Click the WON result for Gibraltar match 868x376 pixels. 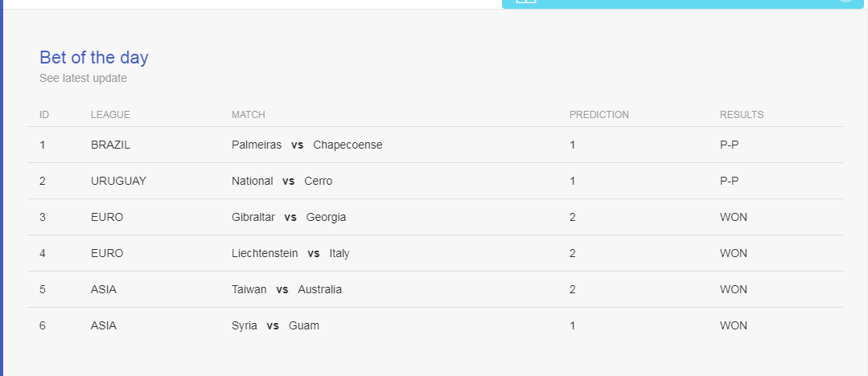click(733, 217)
